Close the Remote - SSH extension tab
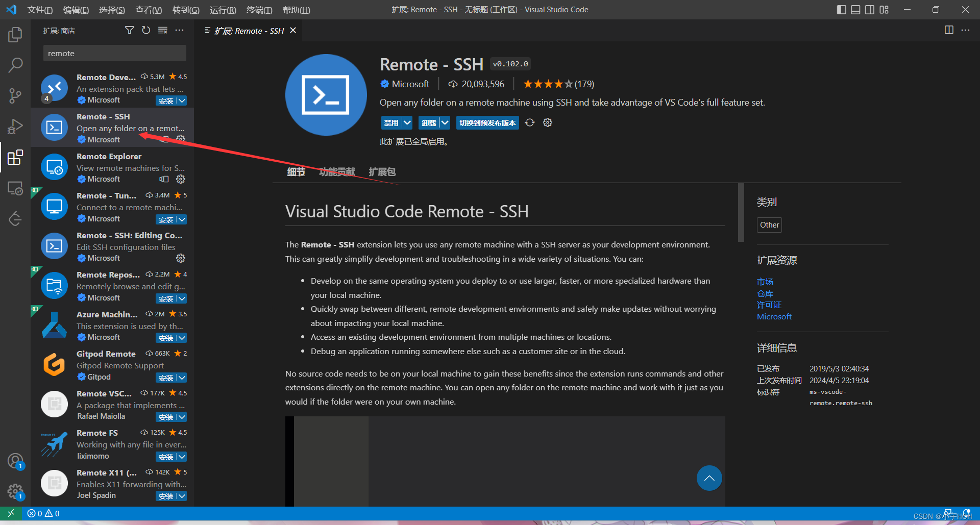 pos(293,31)
